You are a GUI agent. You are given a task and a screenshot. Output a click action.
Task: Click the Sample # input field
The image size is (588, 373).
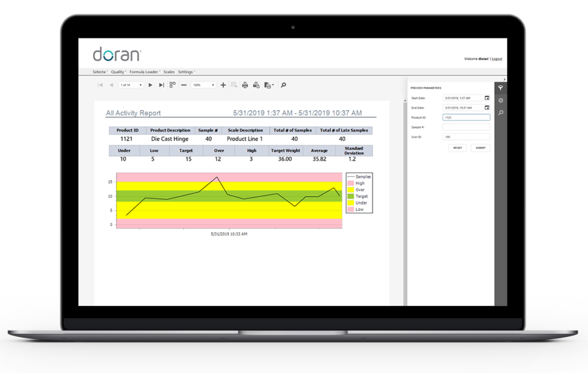pos(466,127)
